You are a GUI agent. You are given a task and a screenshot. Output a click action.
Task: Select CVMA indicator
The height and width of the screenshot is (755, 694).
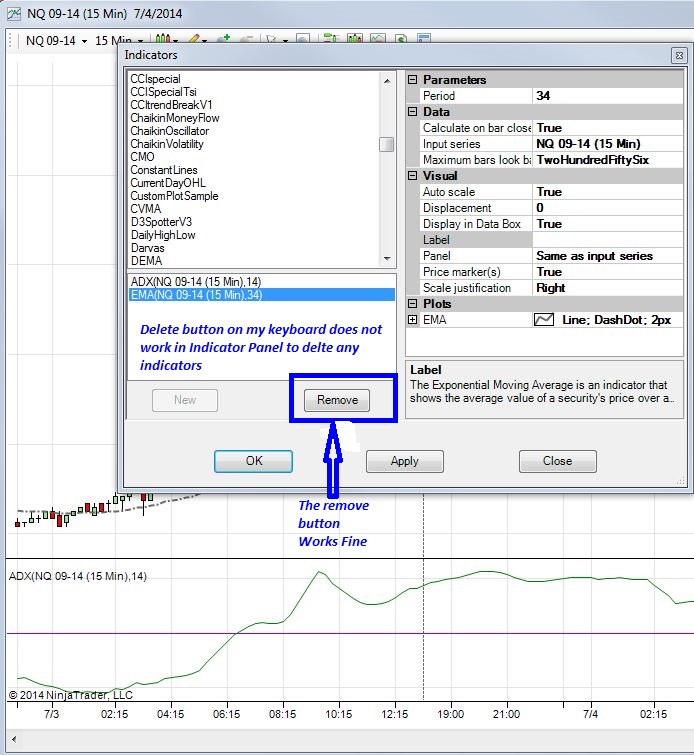coord(146,209)
